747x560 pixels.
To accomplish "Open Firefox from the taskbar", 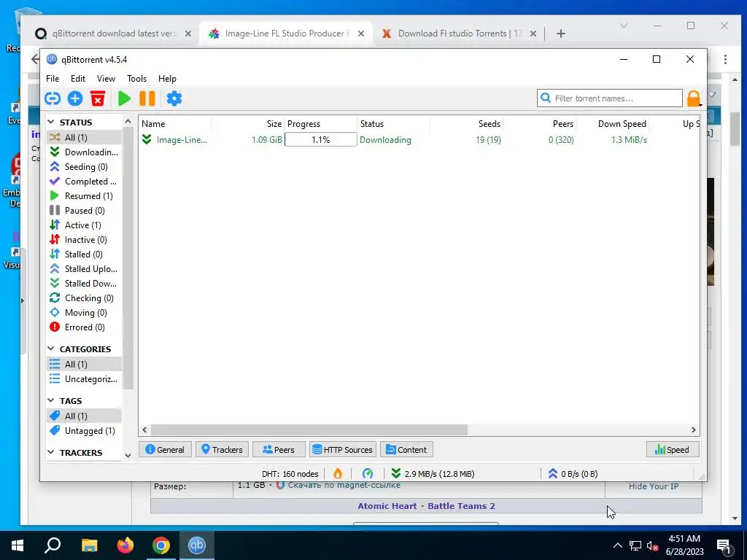I will click(125, 545).
